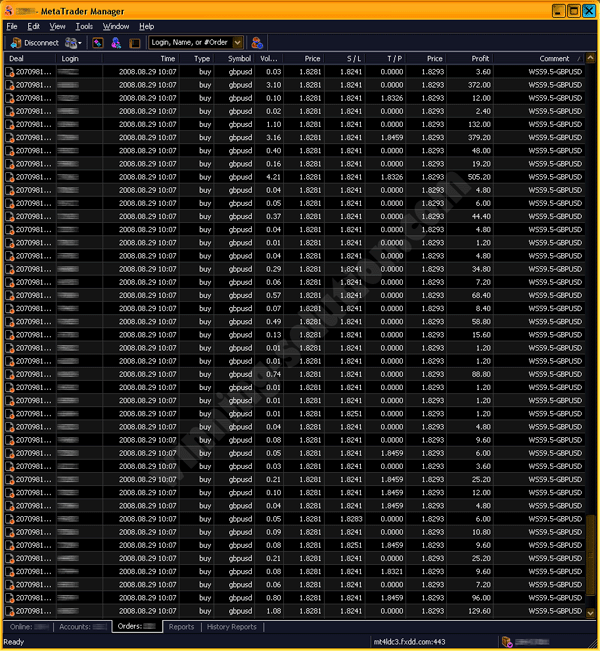The width and height of the screenshot is (600, 651).
Task: Open the Window menu
Action: 116,26
